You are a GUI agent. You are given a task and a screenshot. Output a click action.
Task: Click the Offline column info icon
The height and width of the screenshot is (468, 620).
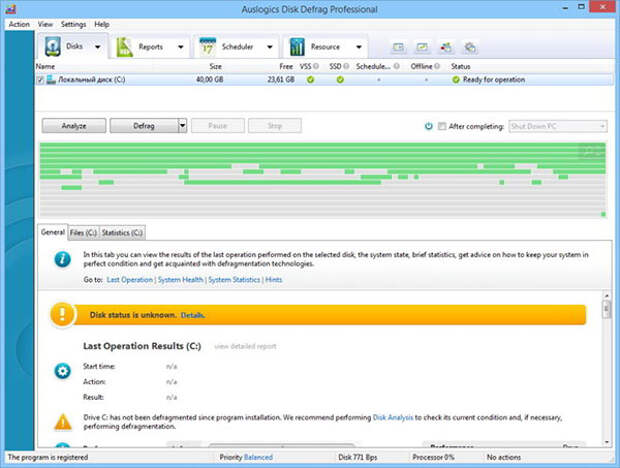click(437, 66)
